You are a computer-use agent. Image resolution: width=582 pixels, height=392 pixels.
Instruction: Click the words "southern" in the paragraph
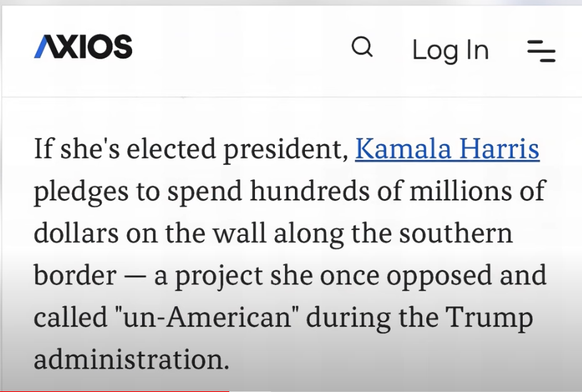(456, 233)
